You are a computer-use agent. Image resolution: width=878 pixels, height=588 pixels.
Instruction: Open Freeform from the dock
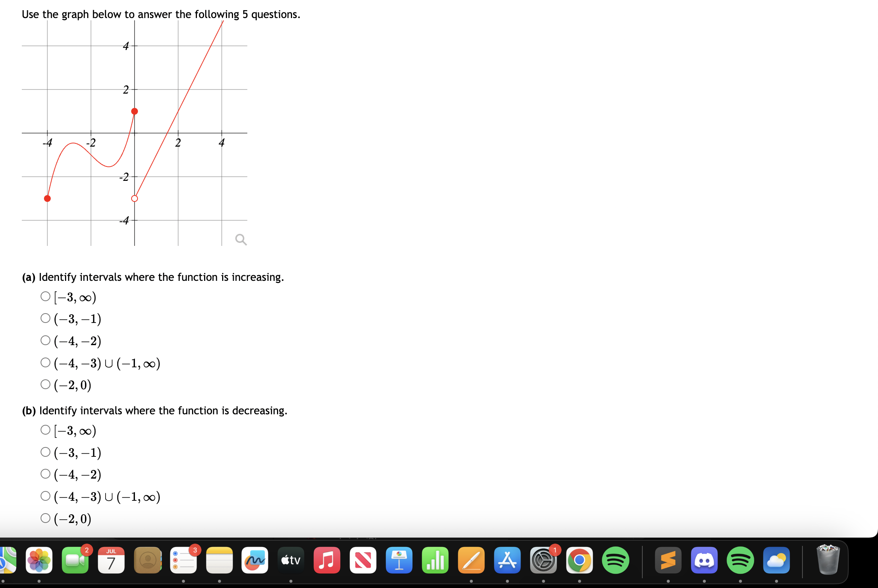(254, 560)
